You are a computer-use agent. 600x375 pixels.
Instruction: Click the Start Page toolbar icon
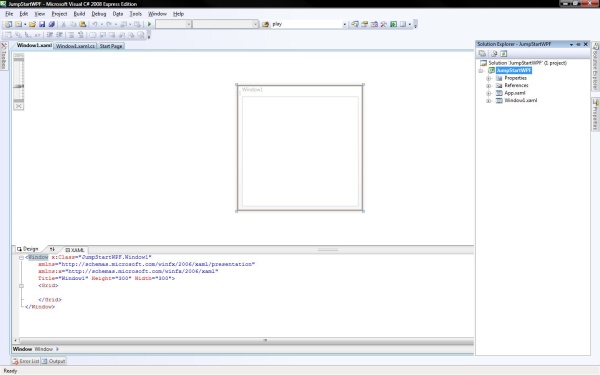[x=393, y=24]
